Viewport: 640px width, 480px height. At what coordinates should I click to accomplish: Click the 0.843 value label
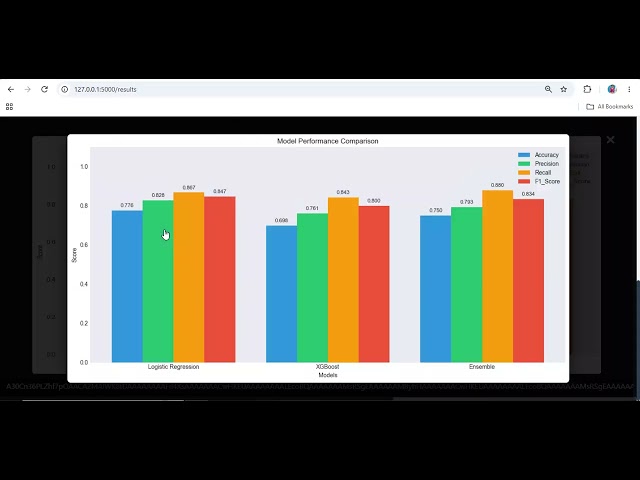[x=343, y=192]
